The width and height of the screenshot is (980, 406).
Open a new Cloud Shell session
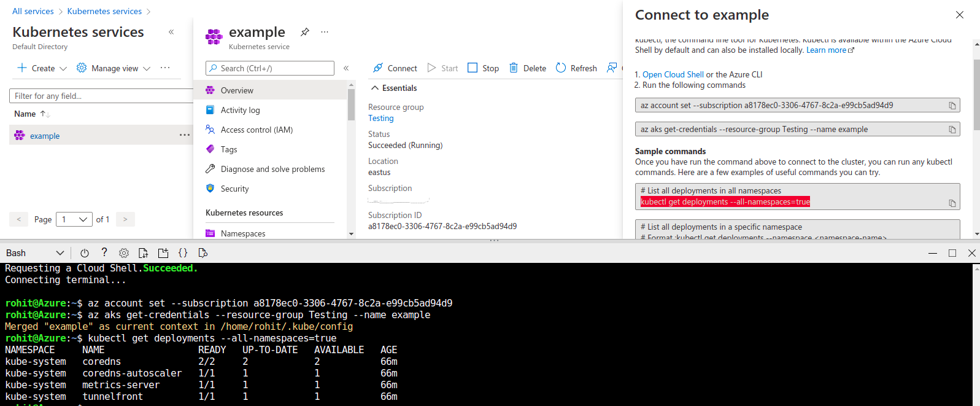(163, 253)
